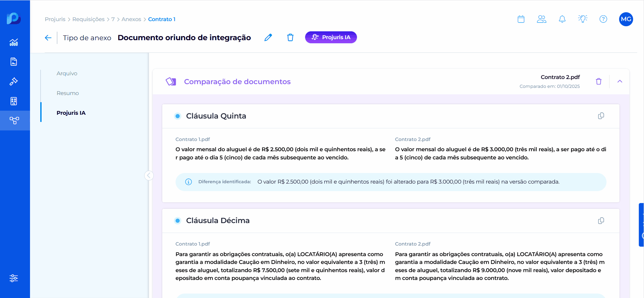Copy the Cláusula Quinta content

coord(601,116)
